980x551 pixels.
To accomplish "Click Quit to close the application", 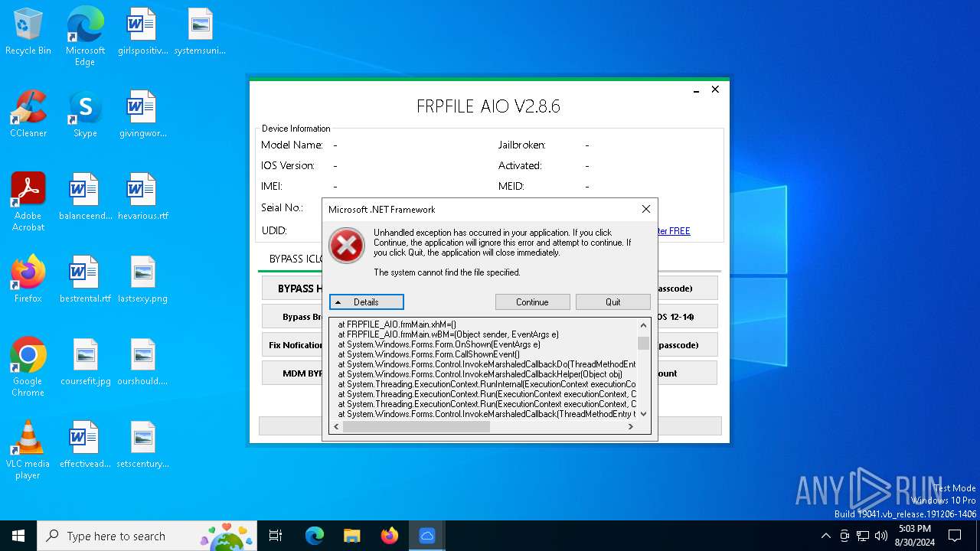I will point(612,302).
